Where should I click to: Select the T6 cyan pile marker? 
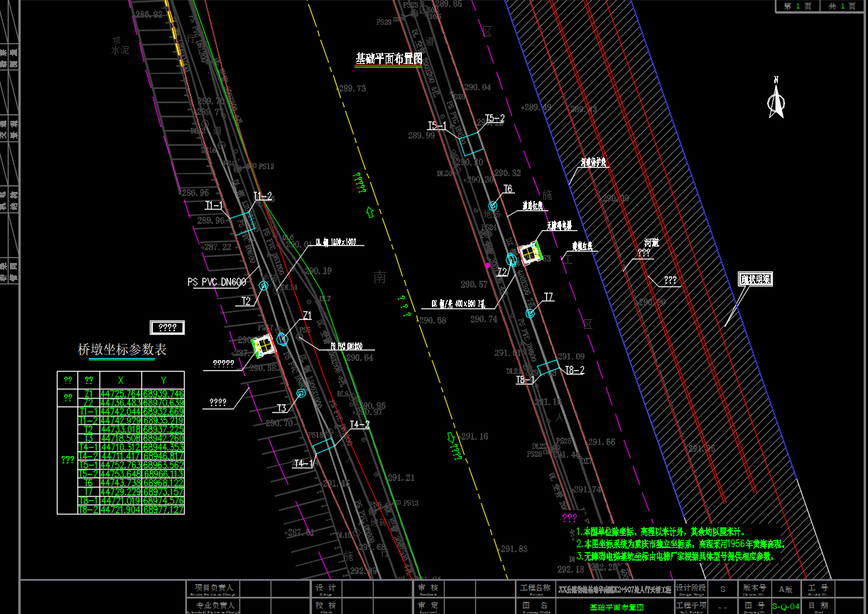tap(493, 206)
